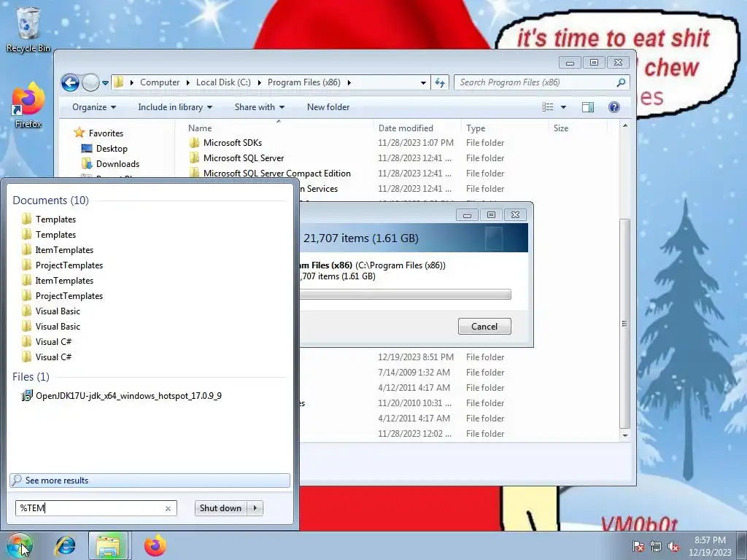Click the scrollbar up arrow in Explorer
The image size is (747, 560).
(x=625, y=125)
